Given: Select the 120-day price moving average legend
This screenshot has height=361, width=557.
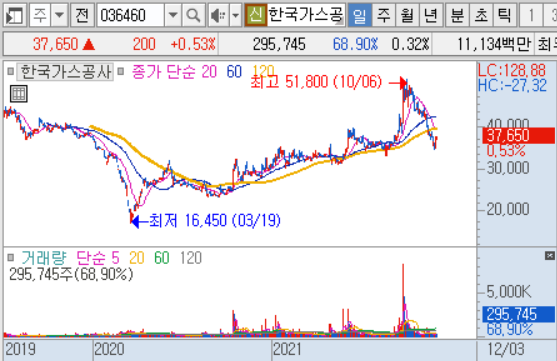Looking at the screenshot, I should [263, 70].
